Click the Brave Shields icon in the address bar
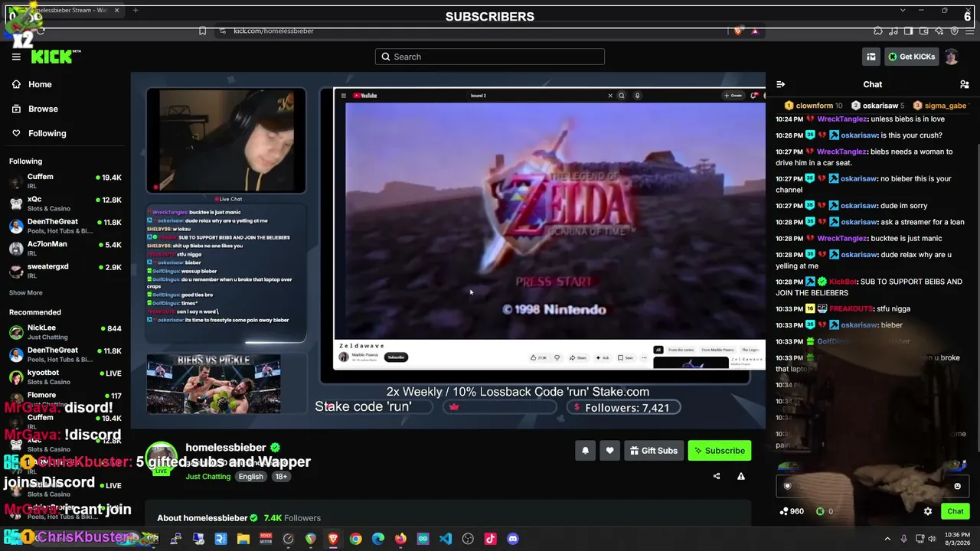 click(x=738, y=31)
